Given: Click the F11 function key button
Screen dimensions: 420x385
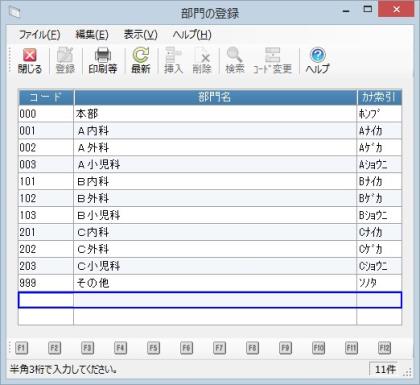Looking at the screenshot, I should (351, 348).
